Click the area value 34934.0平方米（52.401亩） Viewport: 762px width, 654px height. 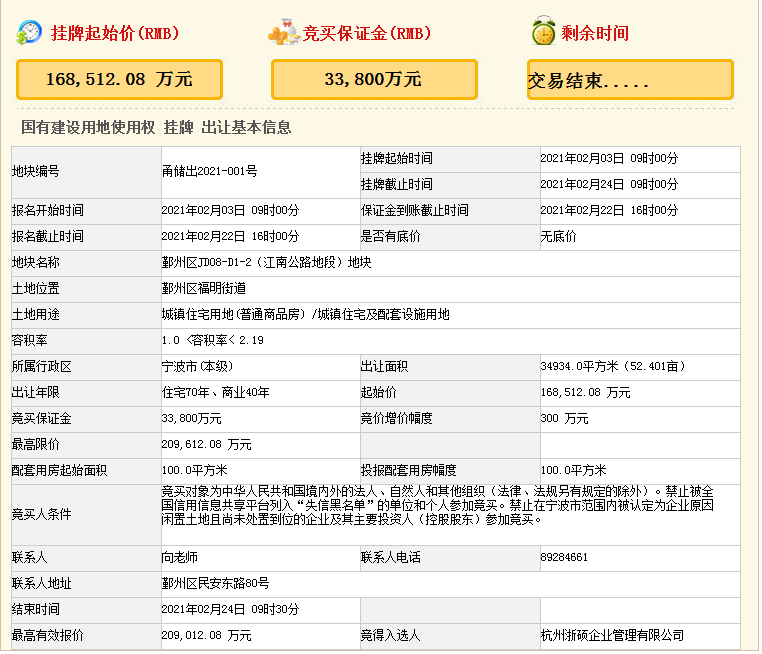coord(613,366)
